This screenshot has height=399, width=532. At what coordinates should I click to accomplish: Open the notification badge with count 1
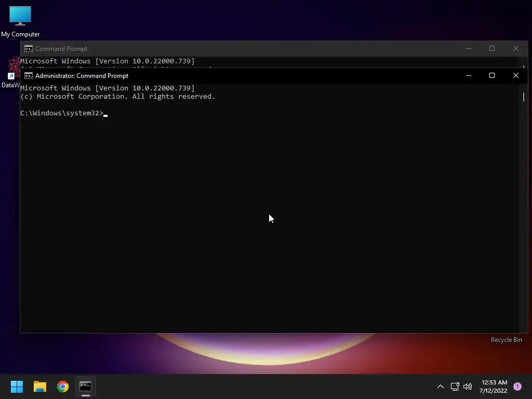(517, 387)
